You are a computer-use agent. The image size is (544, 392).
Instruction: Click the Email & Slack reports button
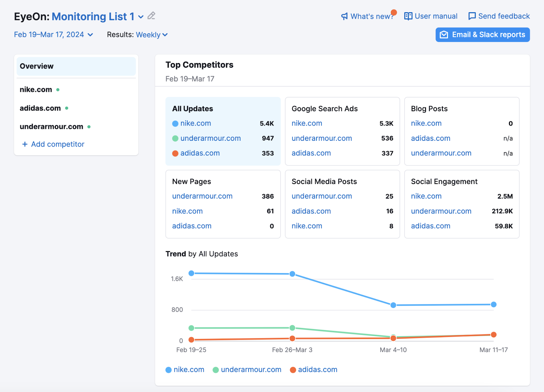pos(482,34)
